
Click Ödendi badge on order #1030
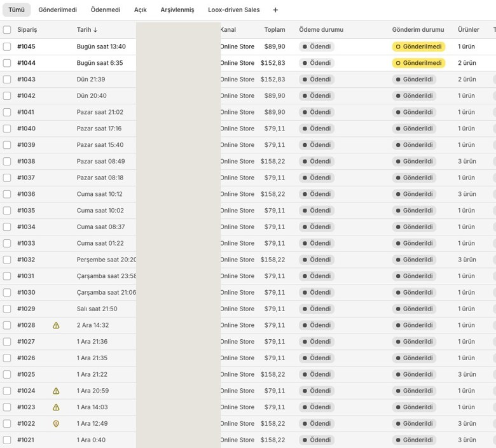click(317, 293)
